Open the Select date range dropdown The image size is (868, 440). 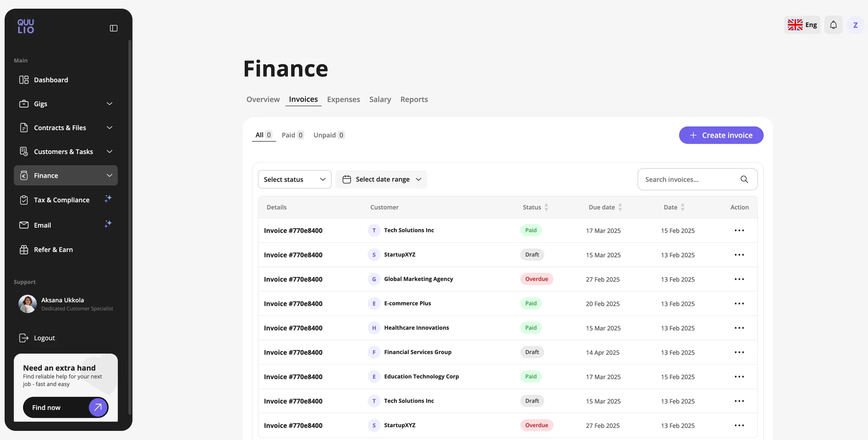pyautogui.click(x=382, y=179)
